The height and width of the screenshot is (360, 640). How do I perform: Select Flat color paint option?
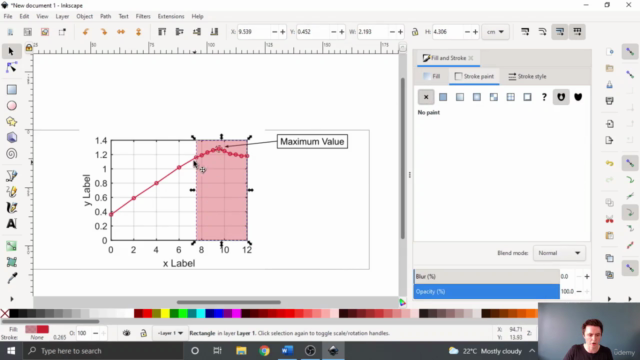click(x=443, y=97)
